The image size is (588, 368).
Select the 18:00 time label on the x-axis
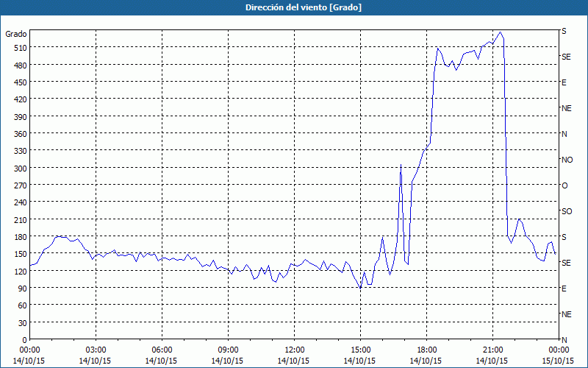pos(427,350)
